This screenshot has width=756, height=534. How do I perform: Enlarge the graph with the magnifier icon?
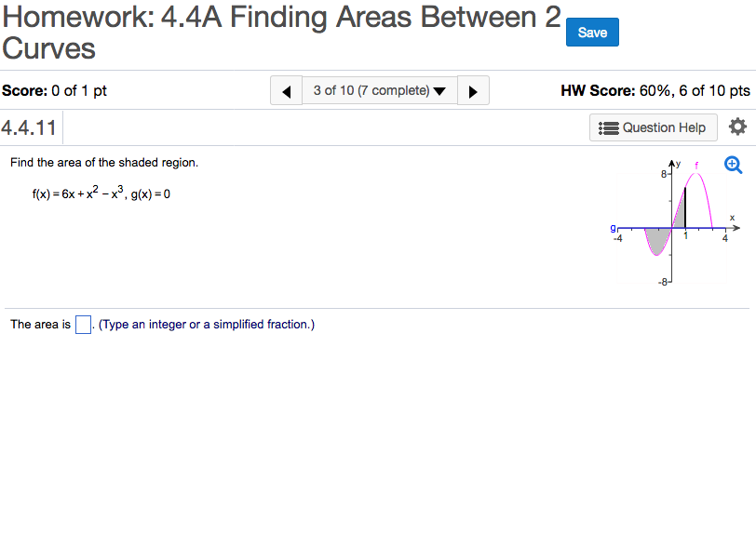click(x=734, y=165)
